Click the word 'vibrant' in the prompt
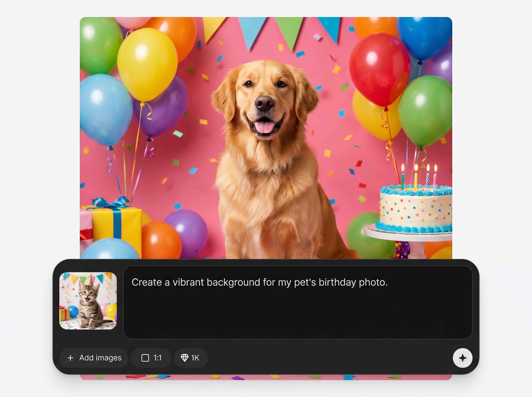The image size is (532, 397). [188, 282]
